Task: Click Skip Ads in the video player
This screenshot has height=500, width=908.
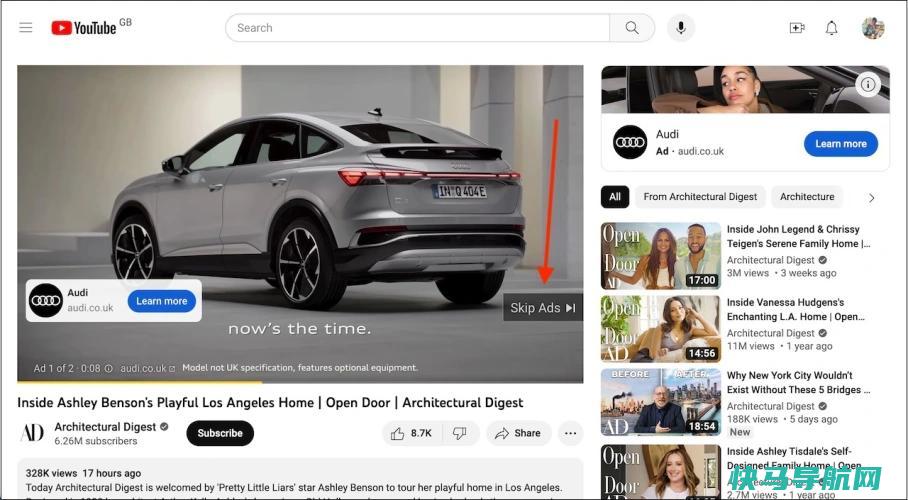Action: point(543,308)
